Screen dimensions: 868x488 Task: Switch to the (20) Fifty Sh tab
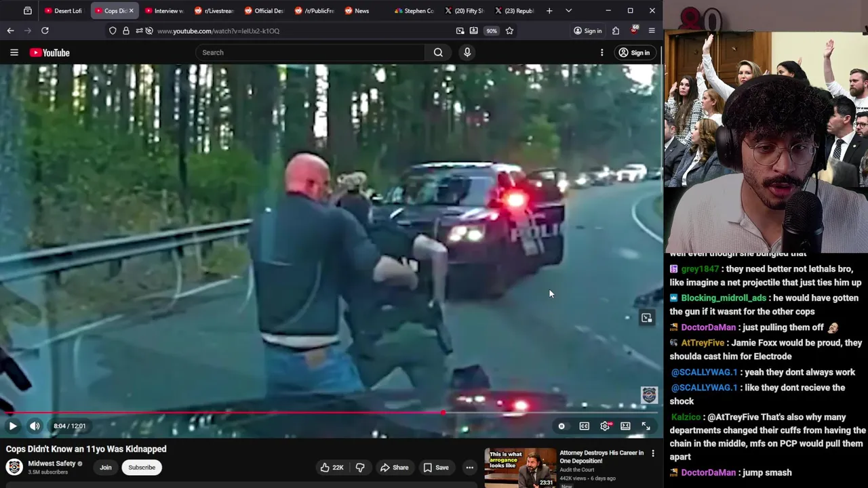point(465,11)
